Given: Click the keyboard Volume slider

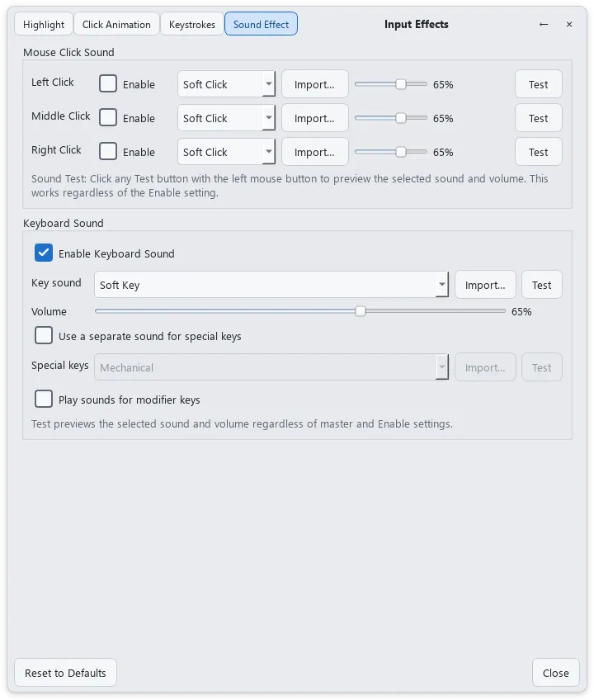Looking at the screenshot, I should tap(300, 310).
